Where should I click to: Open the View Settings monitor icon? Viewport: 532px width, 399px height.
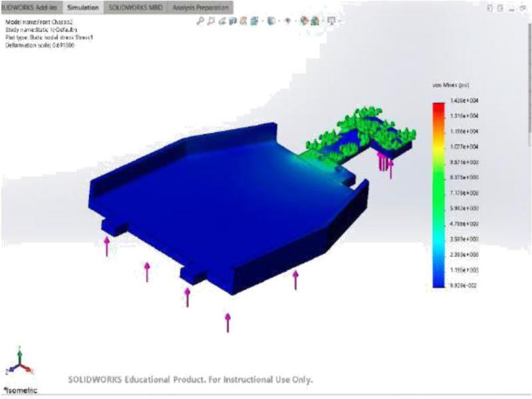coord(331,21)
